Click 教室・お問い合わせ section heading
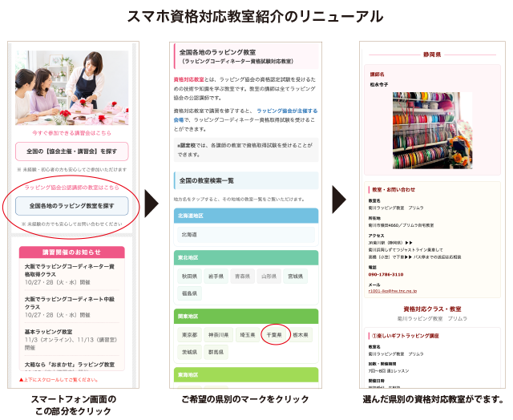 tap(394, 190)
